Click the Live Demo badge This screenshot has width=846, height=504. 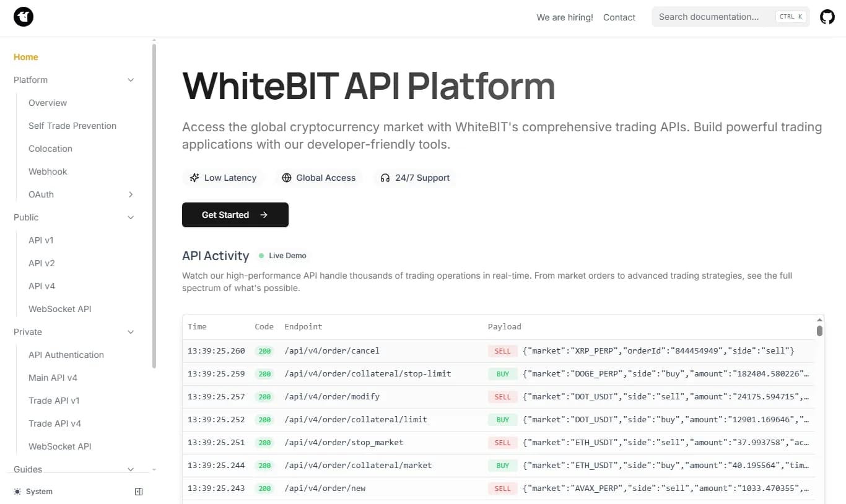283,256
